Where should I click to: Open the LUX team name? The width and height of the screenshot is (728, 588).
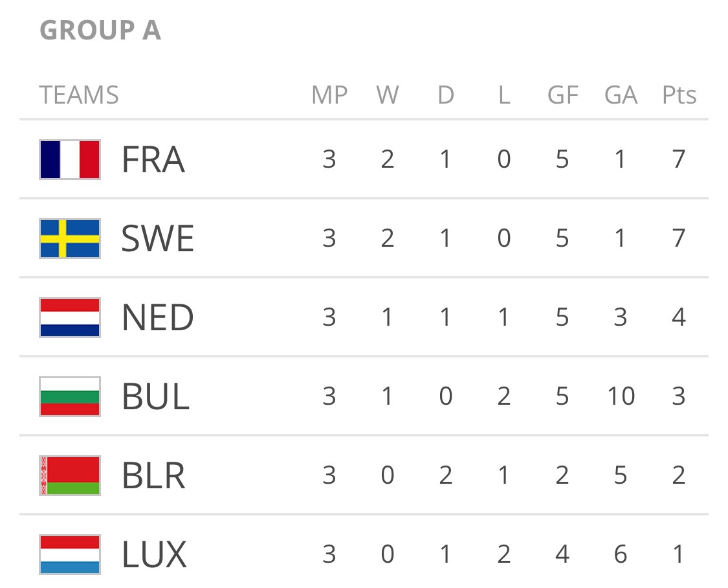click(154, 554)
